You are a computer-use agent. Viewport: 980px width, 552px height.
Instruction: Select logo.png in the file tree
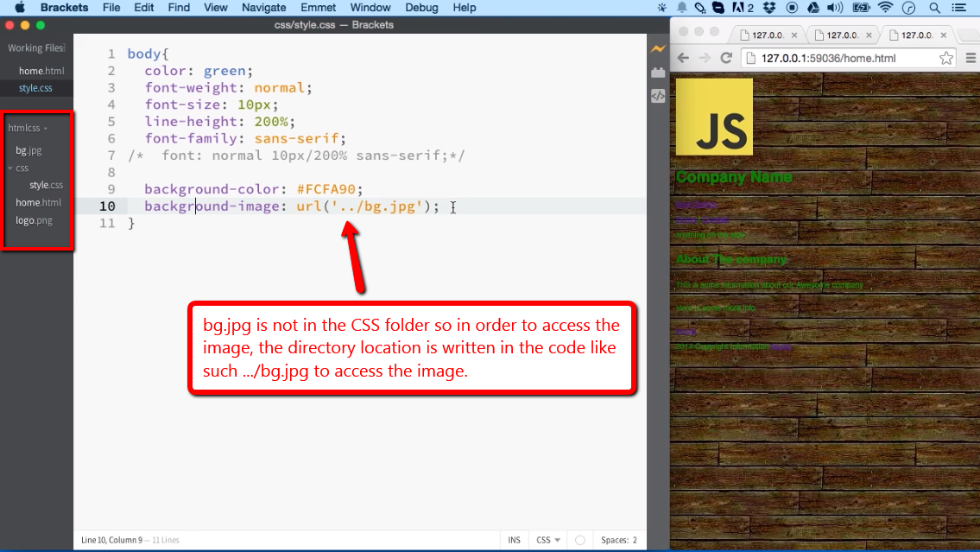(34, 220)
